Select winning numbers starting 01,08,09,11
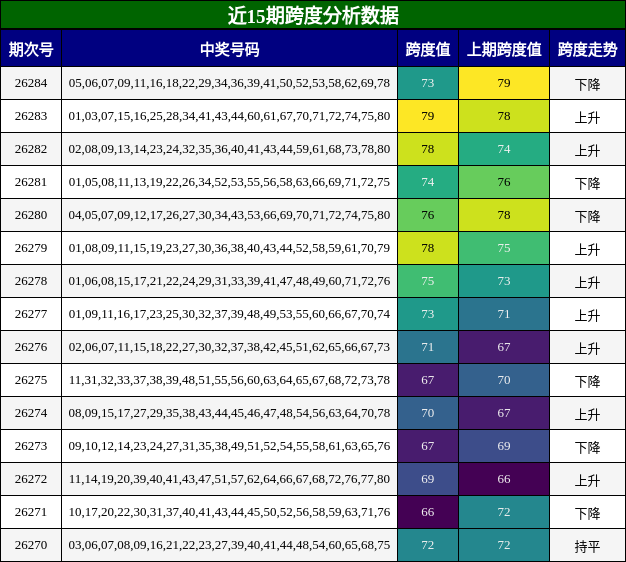This screenshot has width=626, height=562. click(229, 248)
